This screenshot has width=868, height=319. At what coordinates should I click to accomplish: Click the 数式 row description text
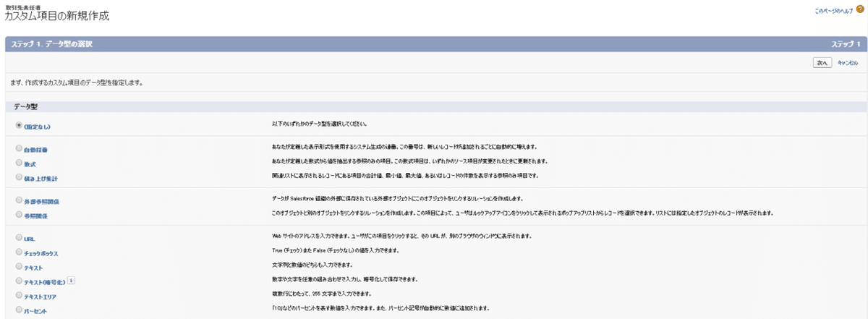(x=409, y=161)
